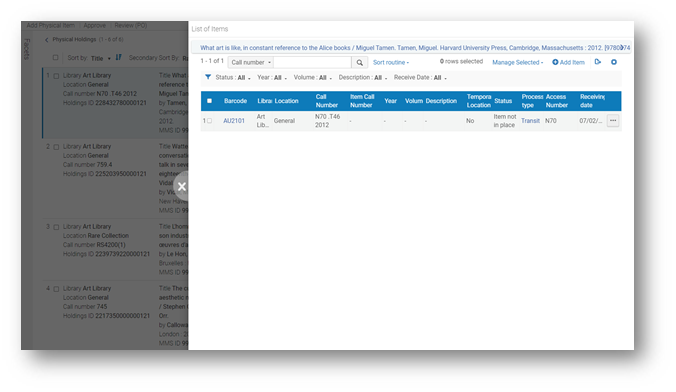Click 'Item not in place' status cell
The width and height of the screenshot is (676, 392).
coord(504,121)
